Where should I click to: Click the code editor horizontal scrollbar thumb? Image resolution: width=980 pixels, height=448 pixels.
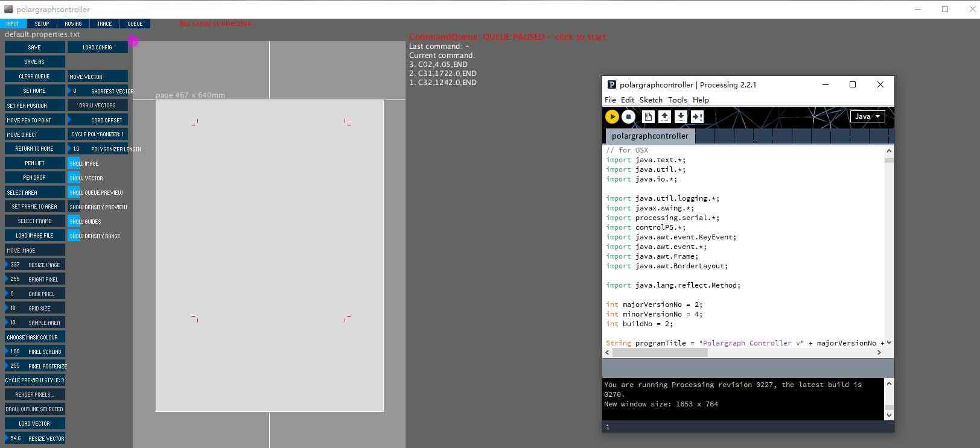pyautogui.click(x=660, y=352)
